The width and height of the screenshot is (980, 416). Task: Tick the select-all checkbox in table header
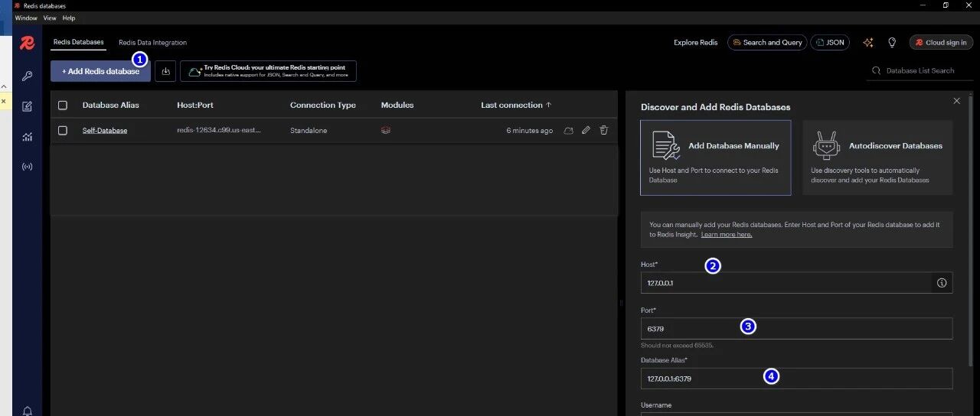[x=63, y=106]
